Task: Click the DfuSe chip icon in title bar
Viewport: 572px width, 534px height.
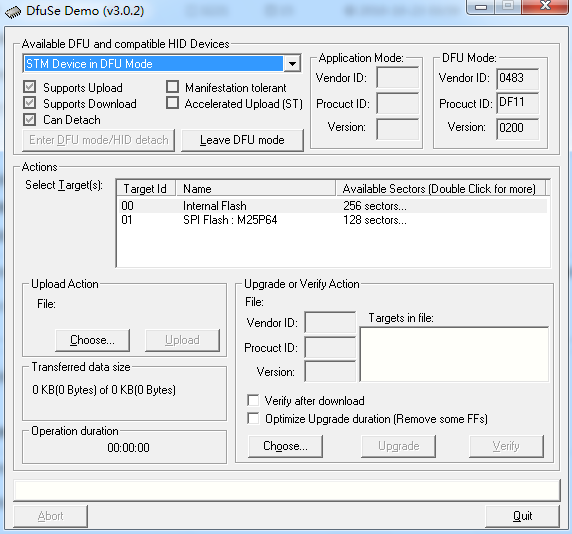Action: 13,12
